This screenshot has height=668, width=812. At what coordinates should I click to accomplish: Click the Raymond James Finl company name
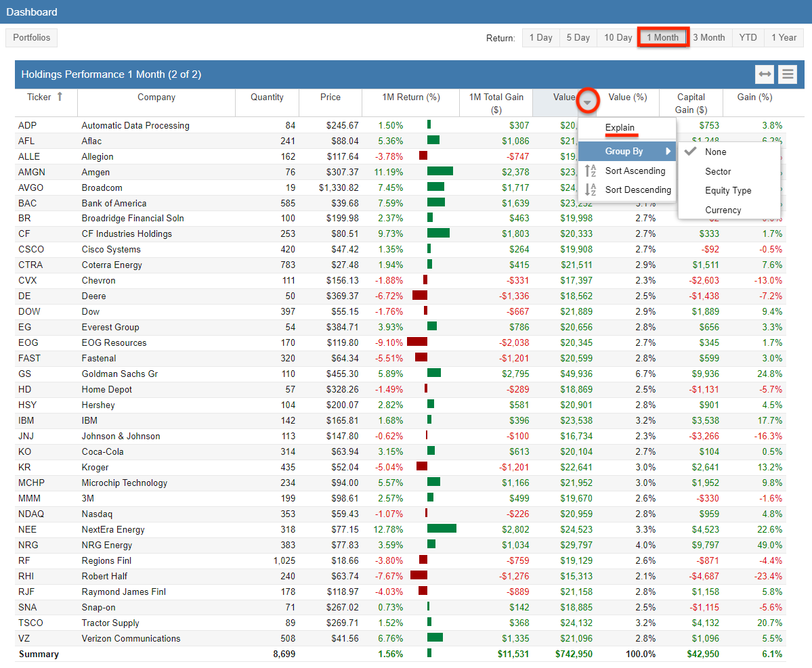[124, 592]
